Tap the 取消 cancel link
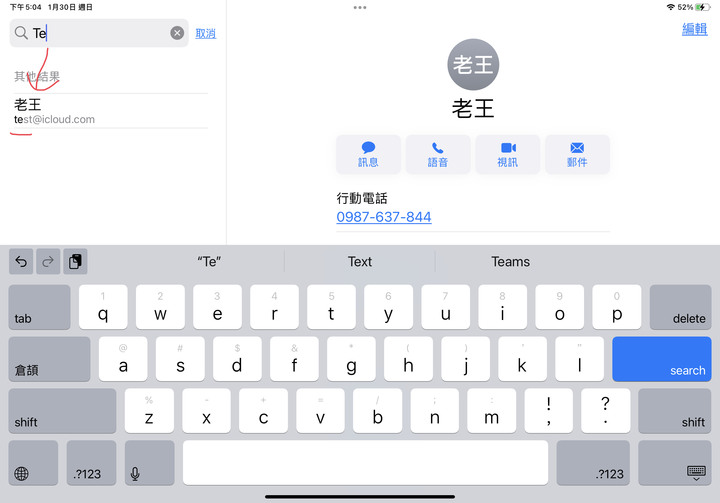This screenshot has height=503, width=720. pos(206,34)
